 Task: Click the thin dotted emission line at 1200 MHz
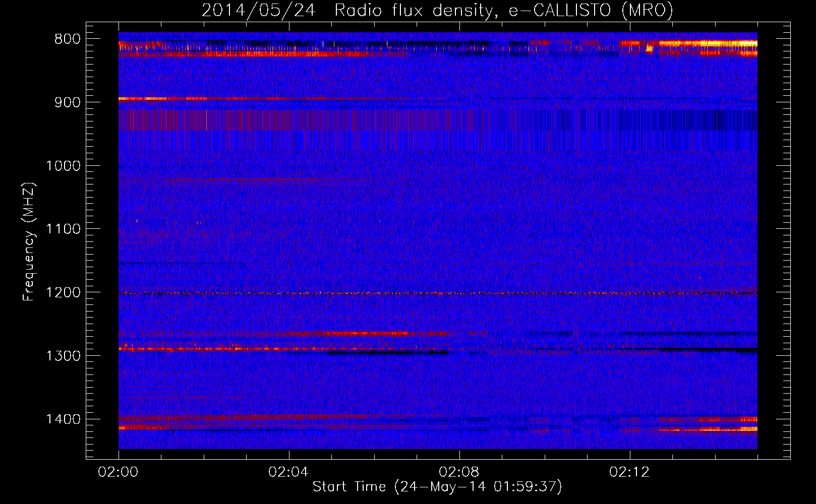coord(438,293)
